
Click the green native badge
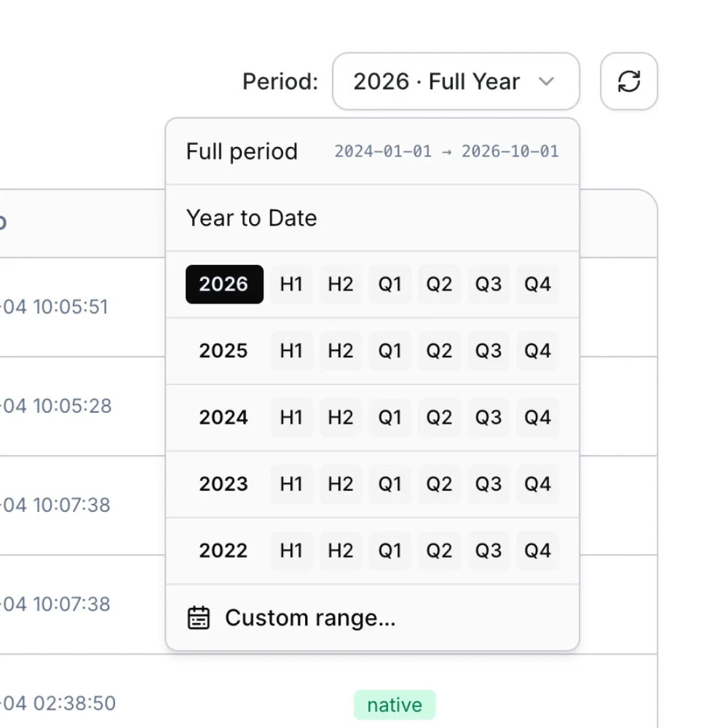coord(395,705)
